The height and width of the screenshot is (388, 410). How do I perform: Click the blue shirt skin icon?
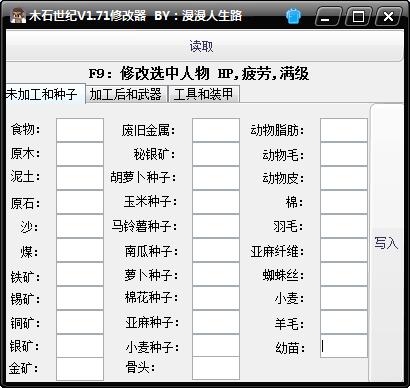pyautogui.click(x=294, y=16)
